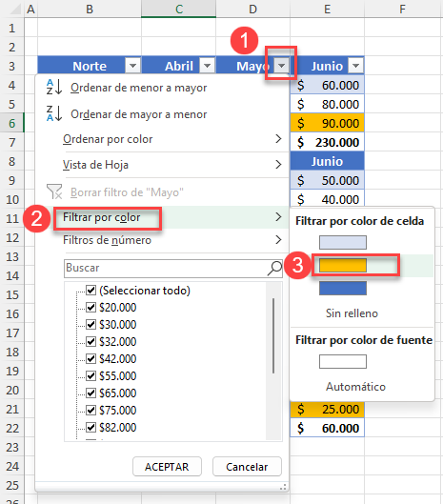443x504 pixels.
Task: Select row 6 header
Action: point(11,123)
